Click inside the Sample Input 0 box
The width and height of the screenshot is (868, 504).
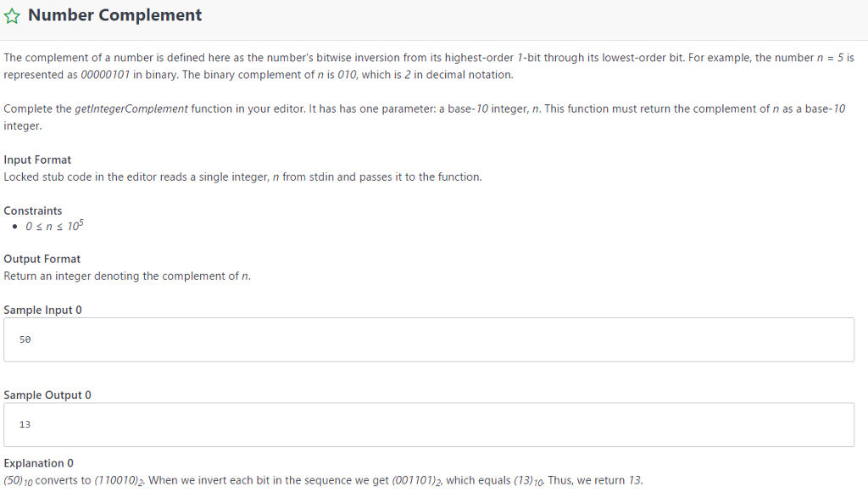(x=428, y=339)
